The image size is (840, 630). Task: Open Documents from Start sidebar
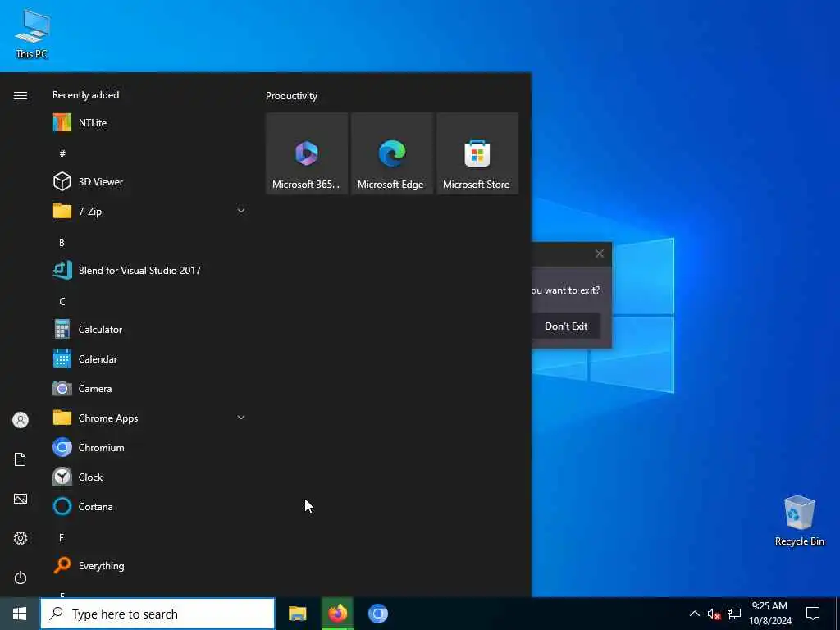(21, 459)
